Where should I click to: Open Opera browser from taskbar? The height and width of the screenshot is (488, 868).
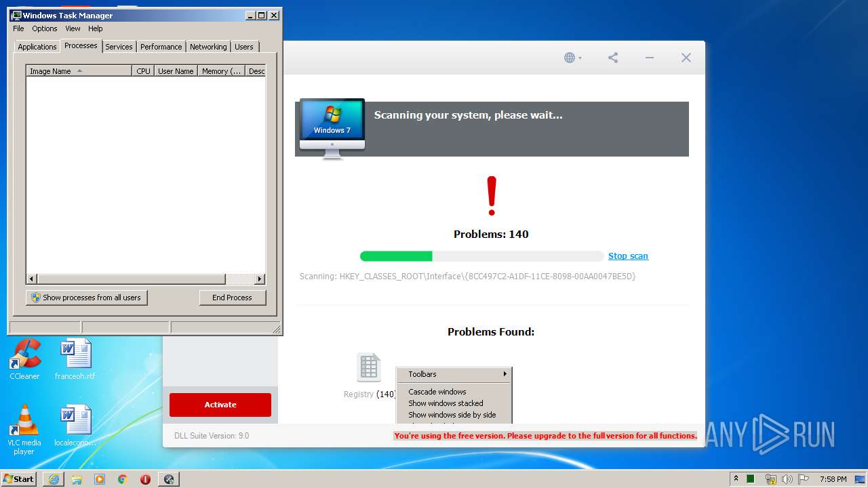pos(146,479)
